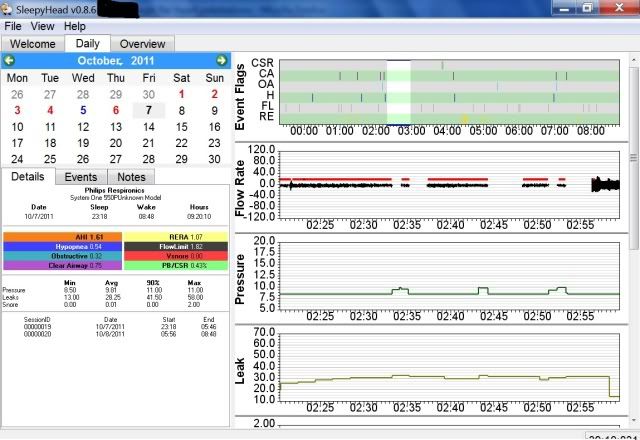The width and height of the screenshot is (640, 440).
Task: Open the Notes tab
Action: click(131, 177)
